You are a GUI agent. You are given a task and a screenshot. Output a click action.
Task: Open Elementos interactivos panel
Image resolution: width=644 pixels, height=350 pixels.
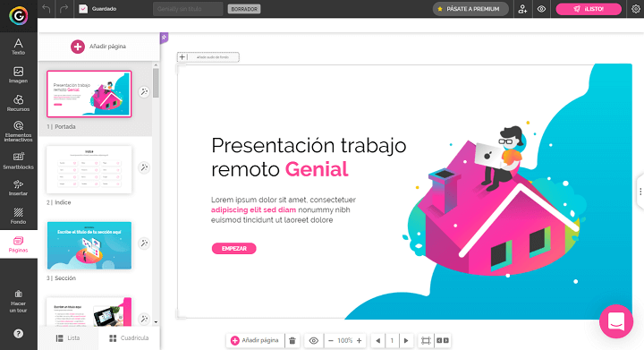pos(19,132)
